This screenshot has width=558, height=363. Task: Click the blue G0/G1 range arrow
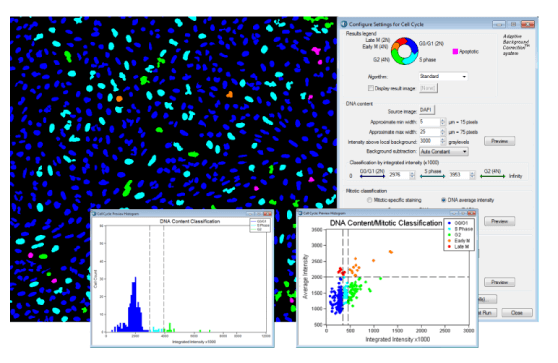(372, 176)
